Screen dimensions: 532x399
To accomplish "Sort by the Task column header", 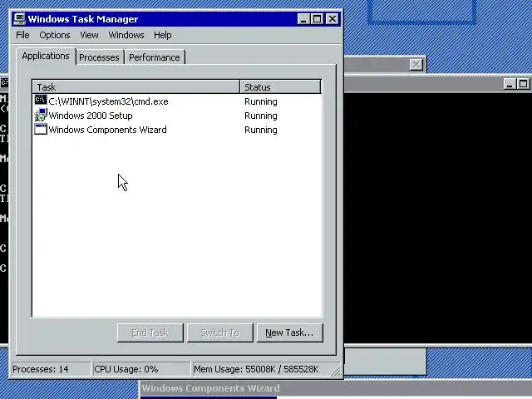I will (x=136, y=87).
